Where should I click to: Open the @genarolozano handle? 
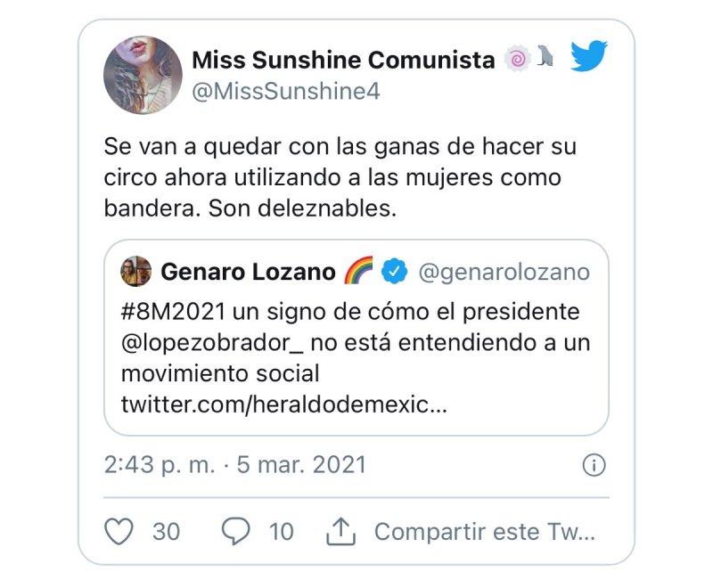504,272
